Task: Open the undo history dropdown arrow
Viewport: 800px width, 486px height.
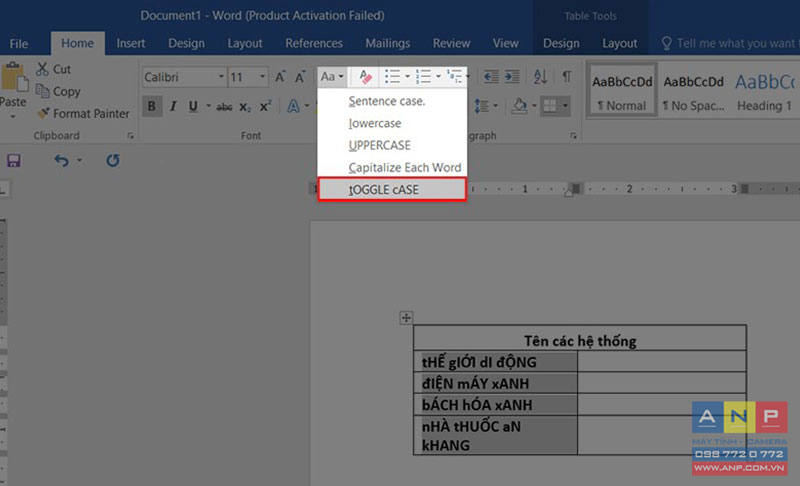Action: pyautogui.click(x=80, y=161)
